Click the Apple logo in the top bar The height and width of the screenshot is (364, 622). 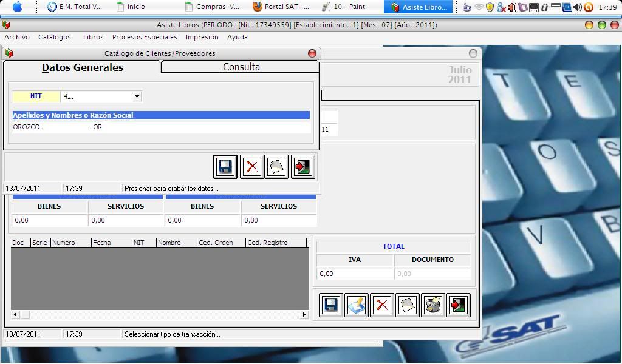(x=17, y=6)
